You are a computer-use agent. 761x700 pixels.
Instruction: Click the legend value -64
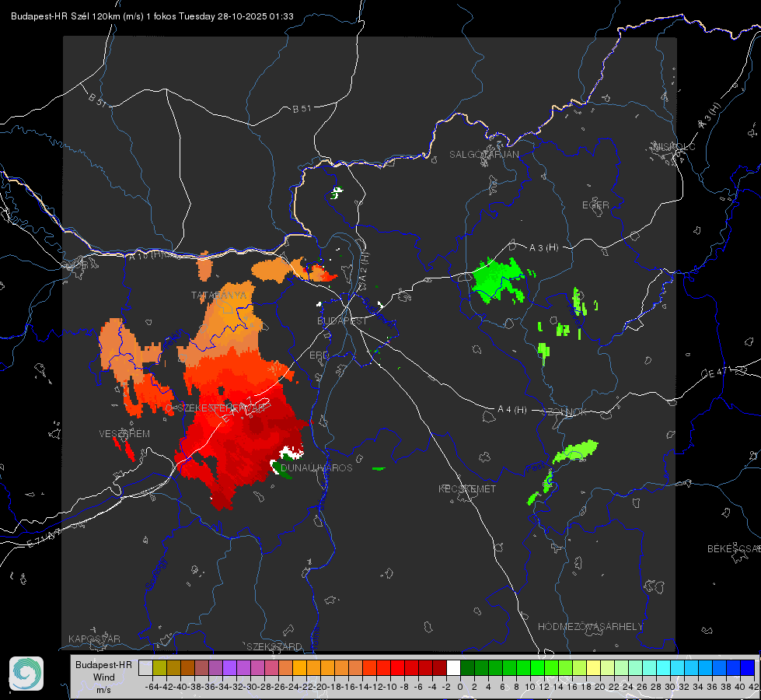[x=152, y=687]
